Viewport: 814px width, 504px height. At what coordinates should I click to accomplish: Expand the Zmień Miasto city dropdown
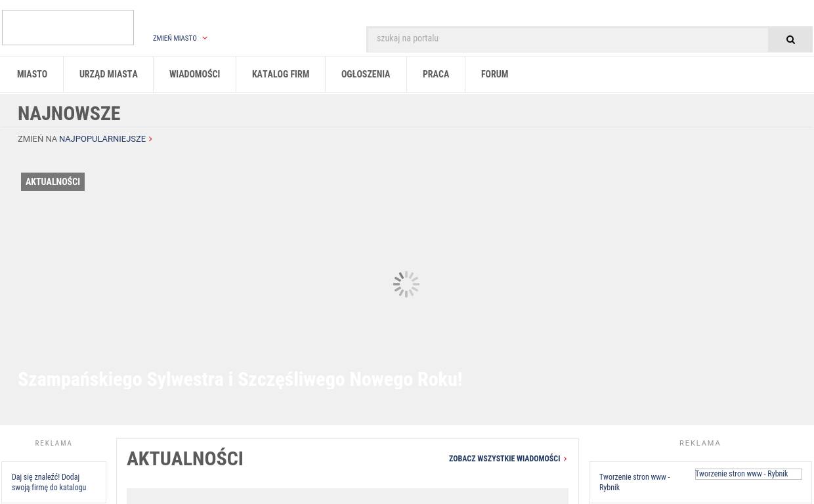coord(180,39)
